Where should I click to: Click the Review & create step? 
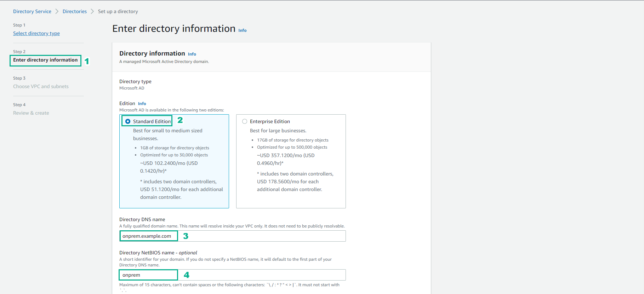pos(31,113)
